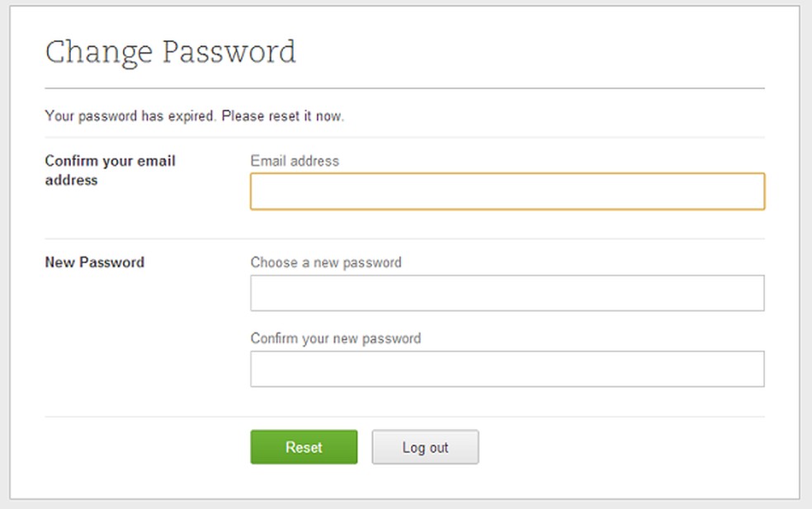Screen dimensions: 812x509
Task: Click the Choose a new password label
Action: click(326, 262)
